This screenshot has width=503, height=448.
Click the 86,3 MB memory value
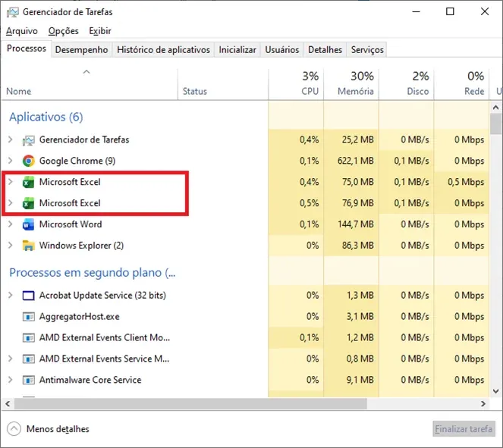click(357, 246)
